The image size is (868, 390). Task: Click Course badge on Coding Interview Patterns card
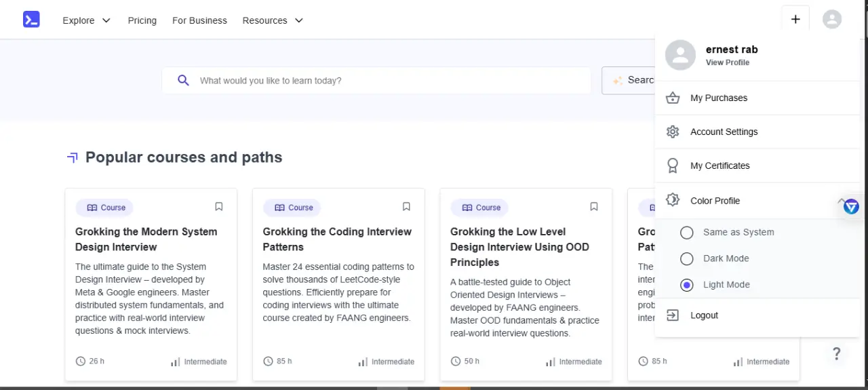[292, 208]
